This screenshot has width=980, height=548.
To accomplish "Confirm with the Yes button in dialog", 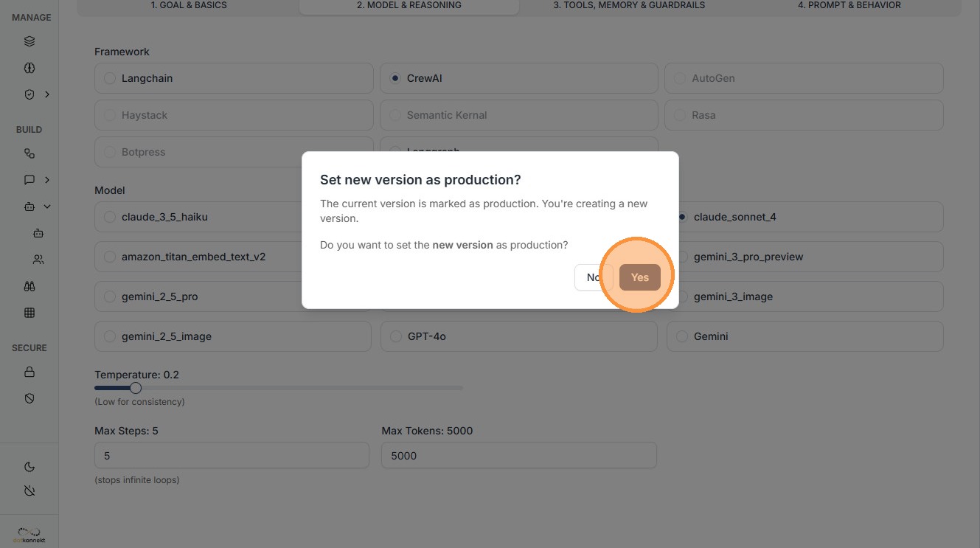I will click(x=640, y=277).
